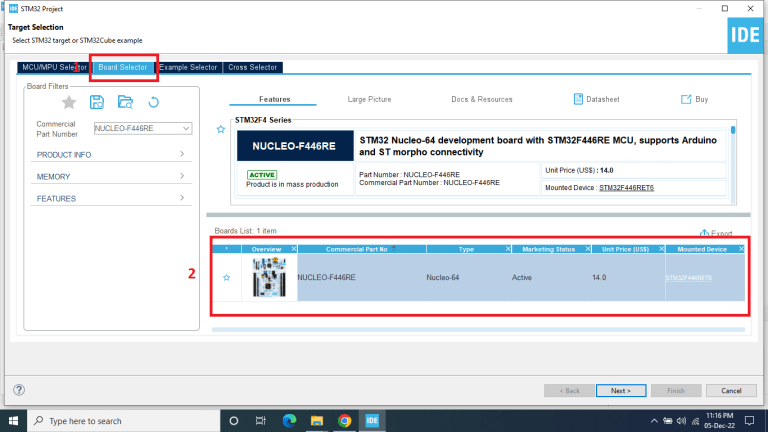Click the vertical scrollbar of the feature card
768x432 pixels.
pos(733,164)
